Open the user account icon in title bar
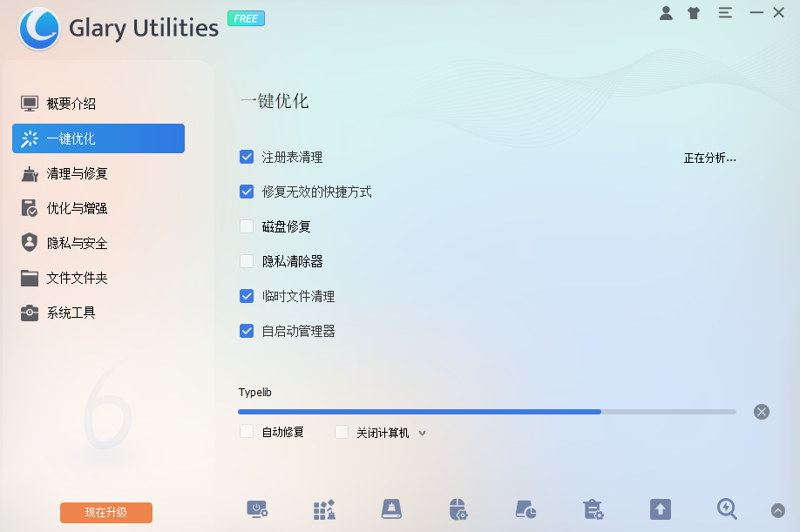800x532 pixels. click(666, 12)
